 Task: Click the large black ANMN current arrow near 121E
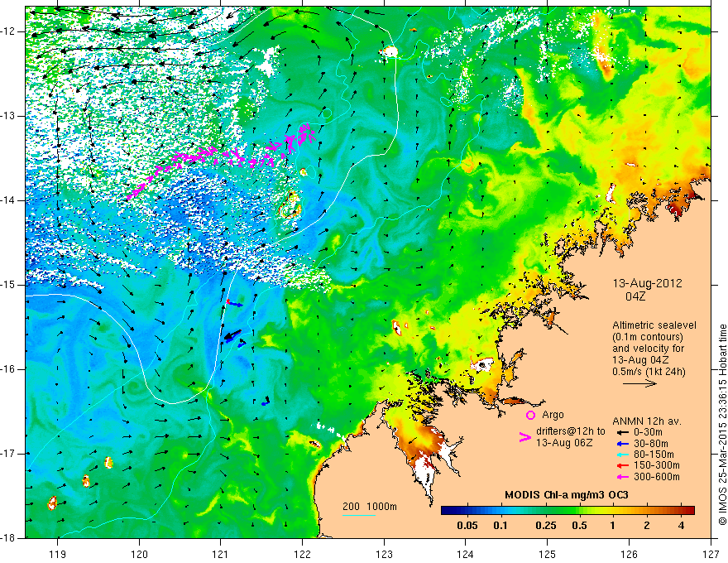(232, 335)
